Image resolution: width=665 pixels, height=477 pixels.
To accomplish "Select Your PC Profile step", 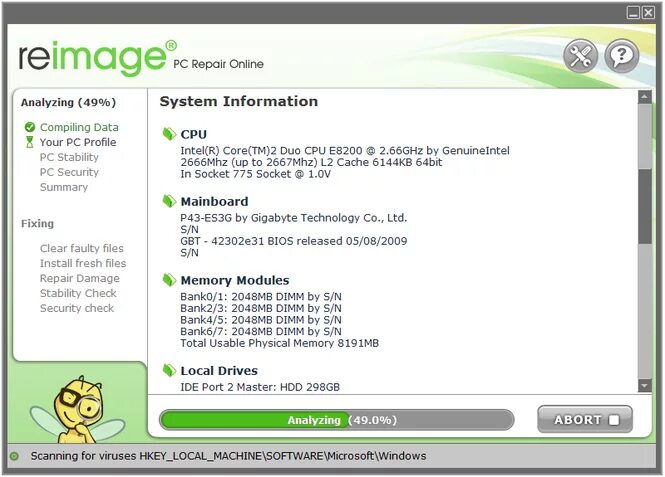I will click(78, 142).
